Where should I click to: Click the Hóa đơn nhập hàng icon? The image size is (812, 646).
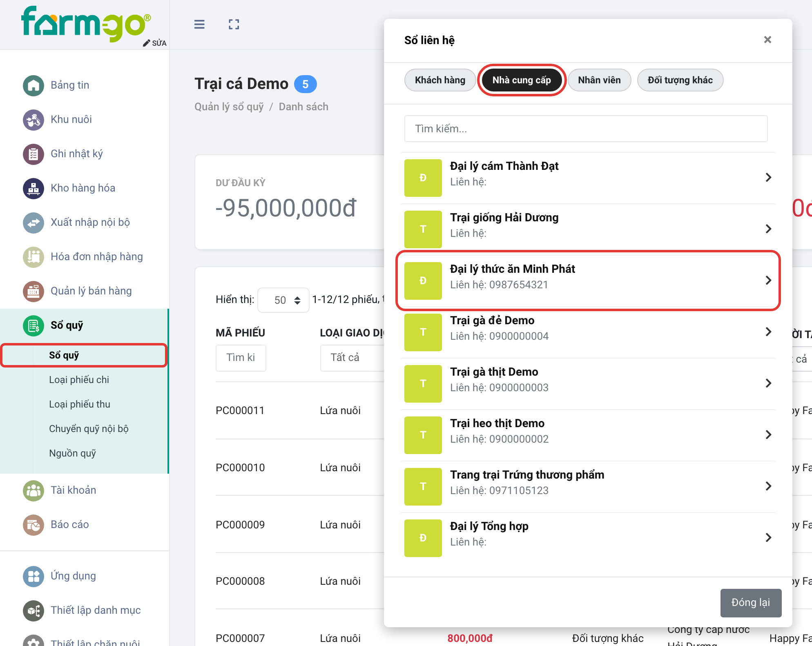click(x=33, y=257)
